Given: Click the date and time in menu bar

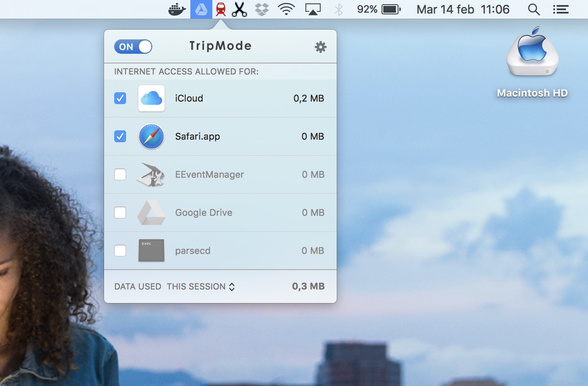Looking at the screenshot, I should click(x=463, y=9).
